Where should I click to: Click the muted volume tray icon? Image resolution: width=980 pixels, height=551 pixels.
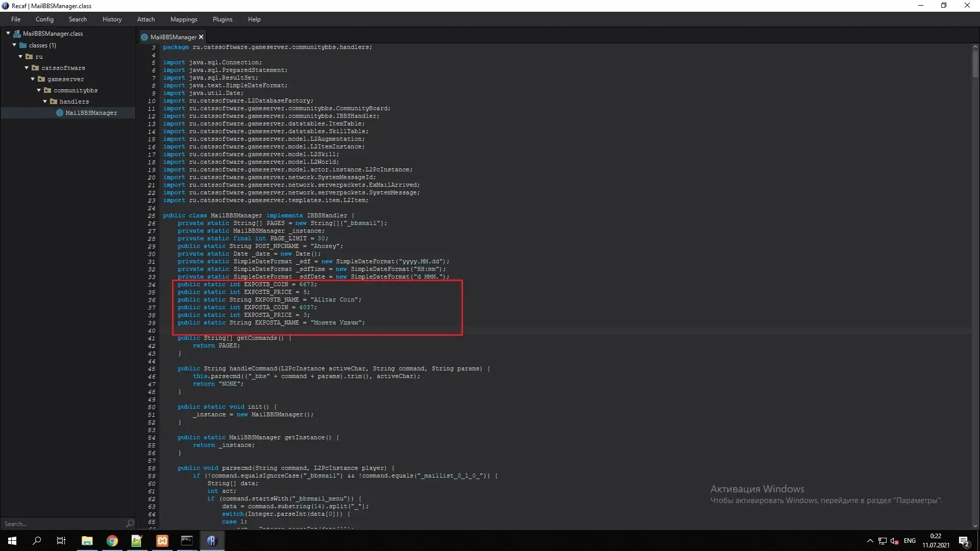pyautogui.click(x=894, y=541)
